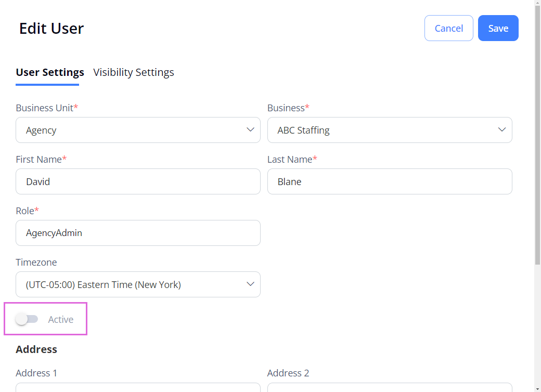Viewport: 541px width, 392px height.
Task: Click the Last Name label
Action: click(x=292, y=159)
